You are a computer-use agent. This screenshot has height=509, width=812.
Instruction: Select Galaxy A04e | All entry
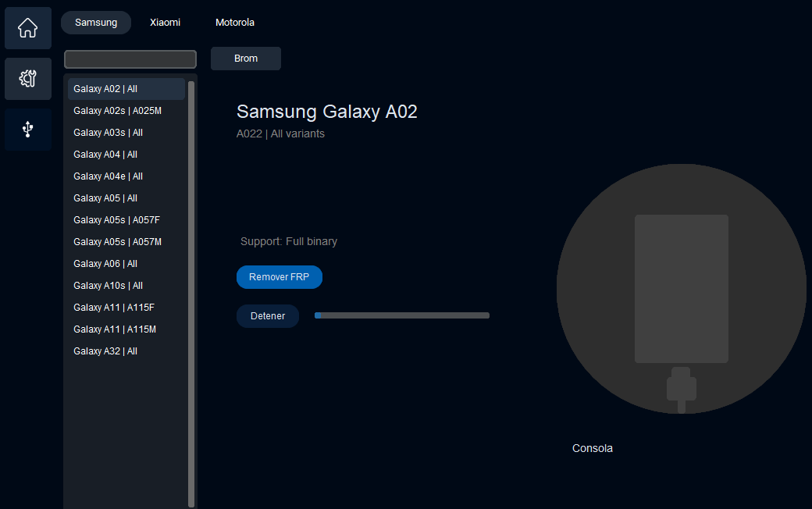click(126, 176)
